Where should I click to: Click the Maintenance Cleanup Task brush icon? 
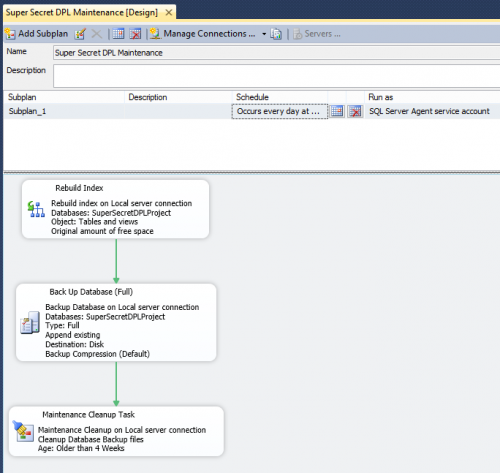click(23, 431)
